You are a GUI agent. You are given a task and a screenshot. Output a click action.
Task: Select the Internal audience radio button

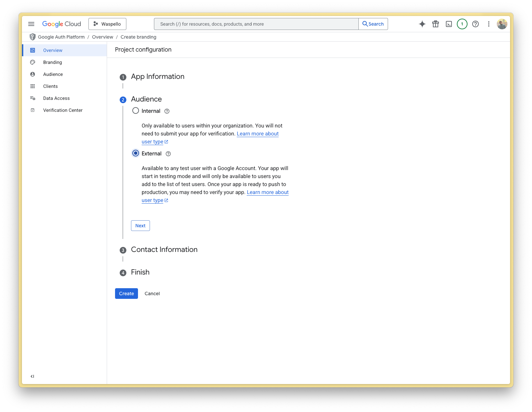click(x=135, y=111)
